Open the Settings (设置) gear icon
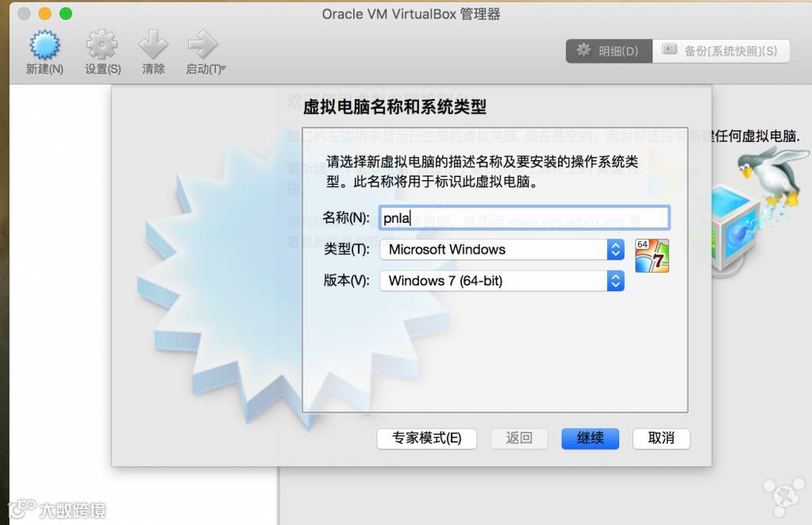812x525 pixels. click(102, 44)
